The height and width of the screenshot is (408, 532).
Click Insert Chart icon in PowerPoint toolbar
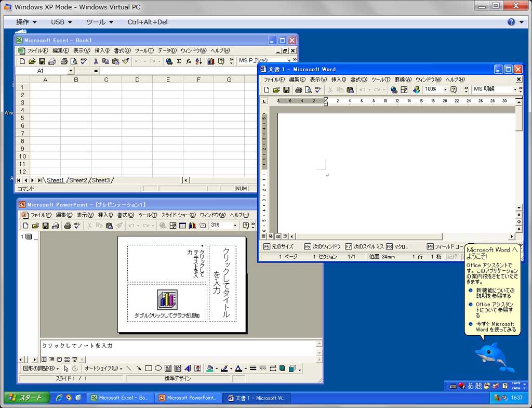tap(192, 226)
